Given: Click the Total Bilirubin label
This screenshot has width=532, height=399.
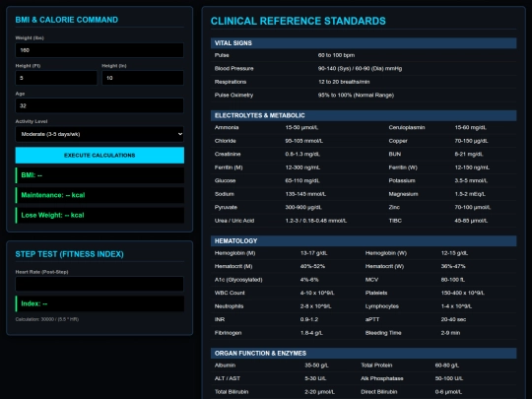Looking at the screenshot, I should pyautogui.click(x=232, y=392).
